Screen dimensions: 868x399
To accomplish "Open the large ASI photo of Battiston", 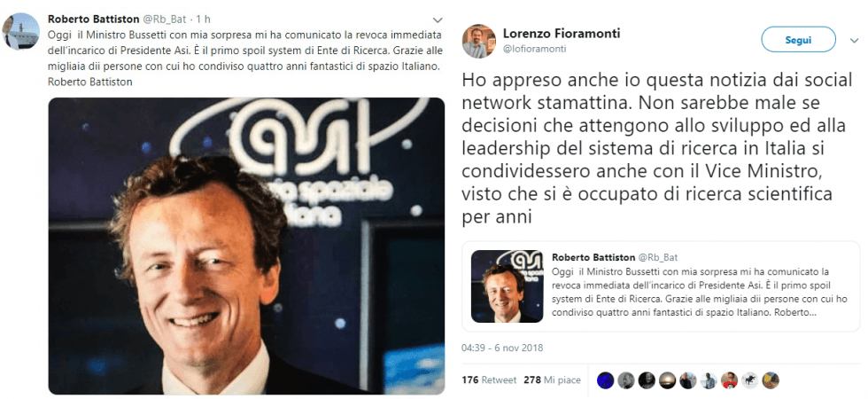I will click(246, 246).
